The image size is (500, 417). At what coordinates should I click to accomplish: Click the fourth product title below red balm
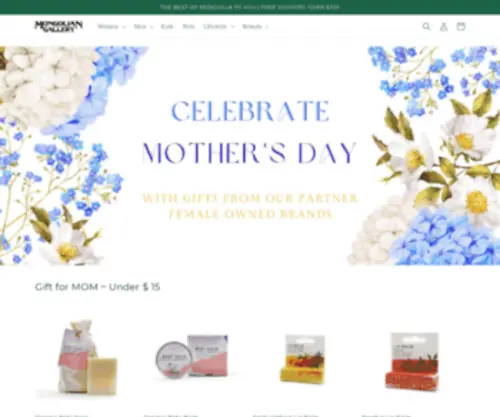click(x=386, y=415)
